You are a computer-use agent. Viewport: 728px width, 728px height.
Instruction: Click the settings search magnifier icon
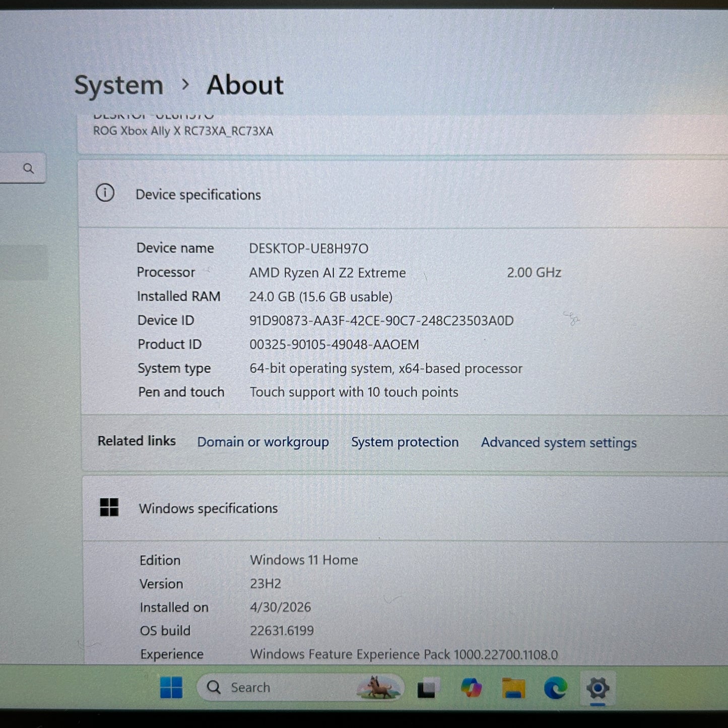(x=29, y=168)
